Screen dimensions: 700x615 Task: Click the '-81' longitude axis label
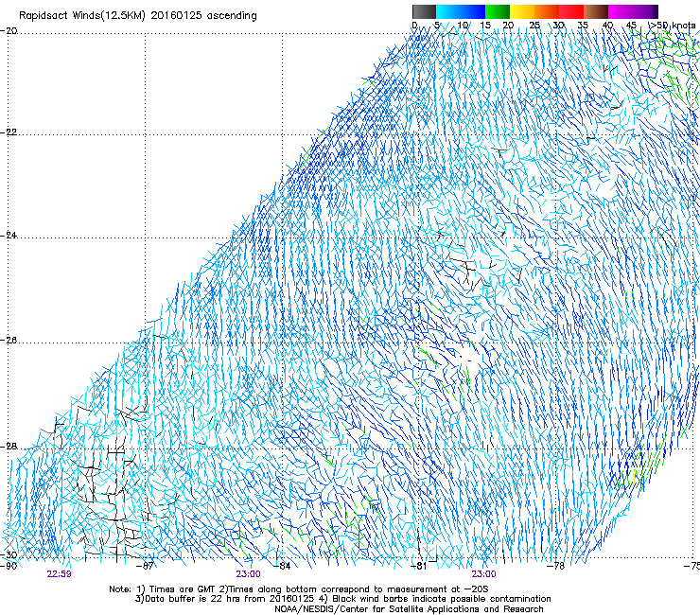pos(418,566)
